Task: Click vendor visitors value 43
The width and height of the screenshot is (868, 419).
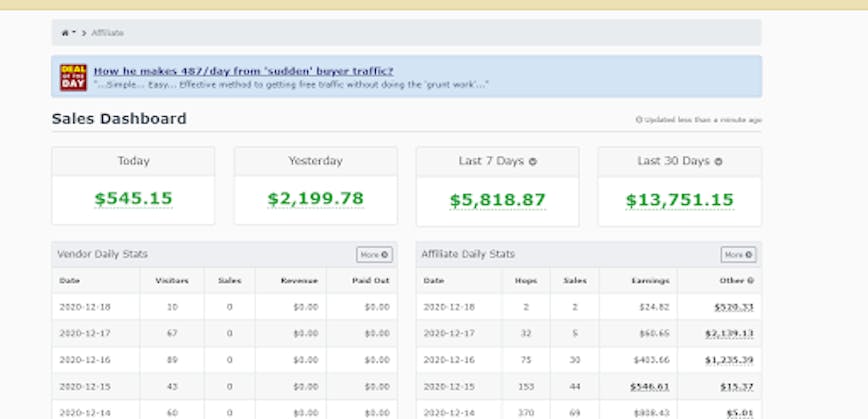Action: (172, 387)
